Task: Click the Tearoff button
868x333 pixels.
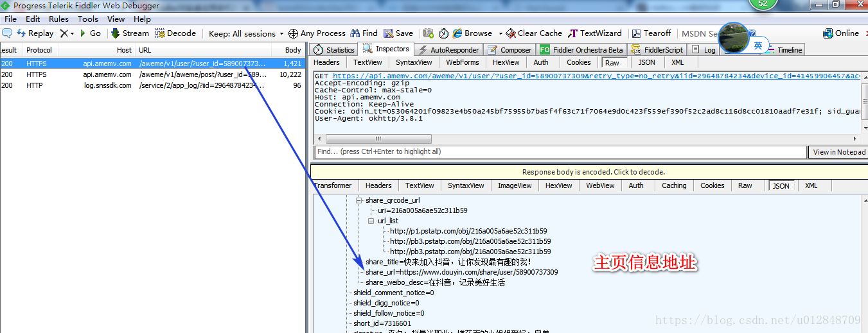Action: [x=651, y=33]
